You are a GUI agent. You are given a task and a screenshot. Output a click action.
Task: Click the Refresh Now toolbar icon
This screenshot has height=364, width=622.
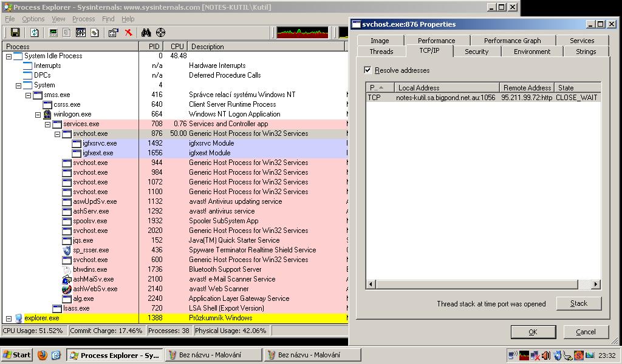[35, 33]
